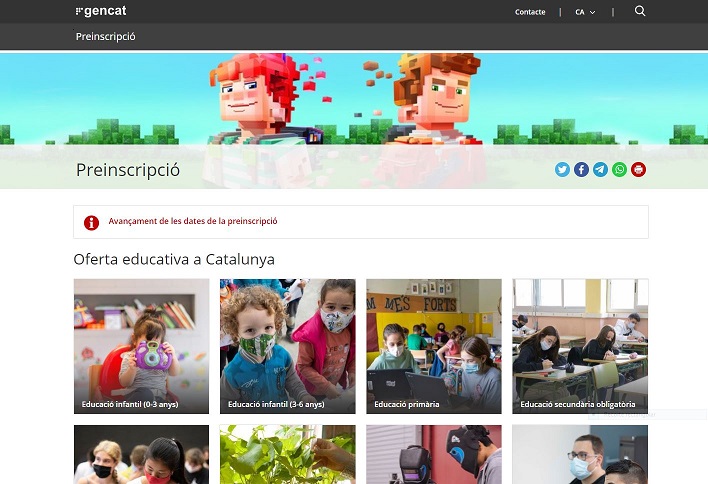Click the gencat logo
Image resolution: width=708 pixels, height=484 pixels.
pyautogui.click(x=101, y=11)
